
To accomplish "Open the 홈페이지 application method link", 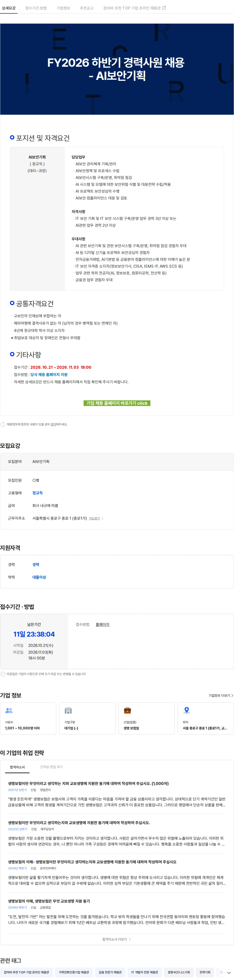I will [102, 624].
